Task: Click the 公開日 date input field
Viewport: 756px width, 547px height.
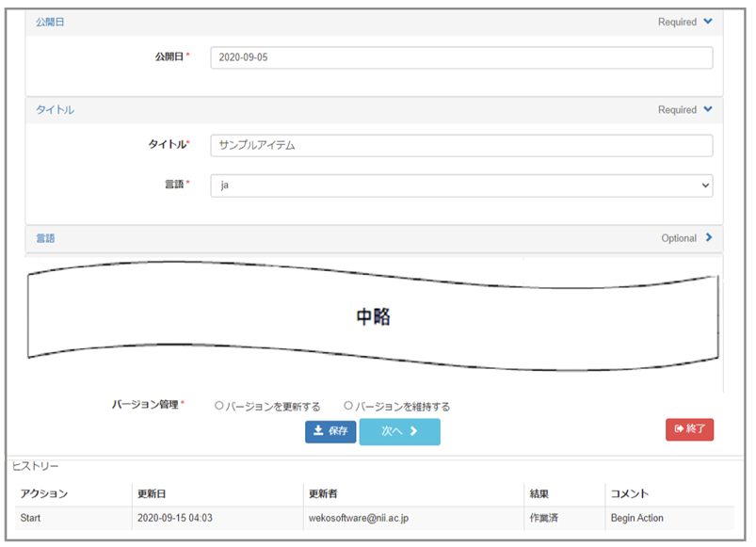Action: coord(460,57)
